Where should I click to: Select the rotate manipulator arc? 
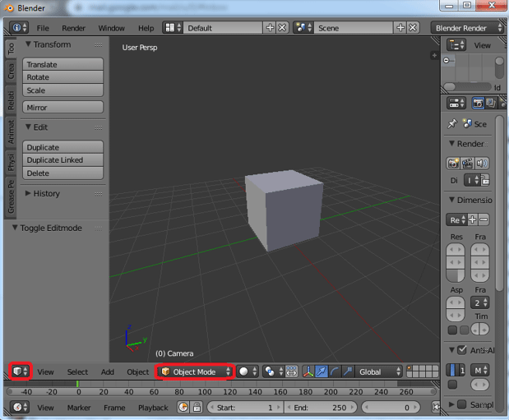(335, 372)
